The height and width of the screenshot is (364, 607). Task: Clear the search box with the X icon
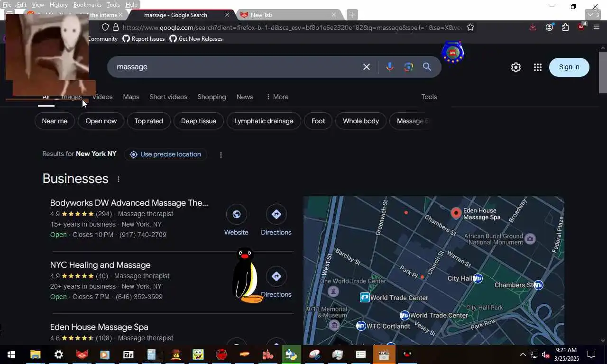366,67
